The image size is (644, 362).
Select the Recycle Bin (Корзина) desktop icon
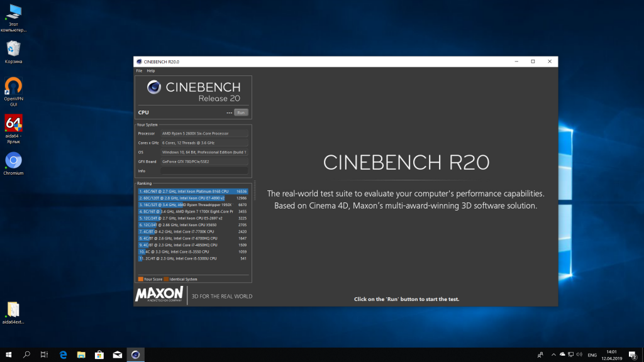point(14,49)
